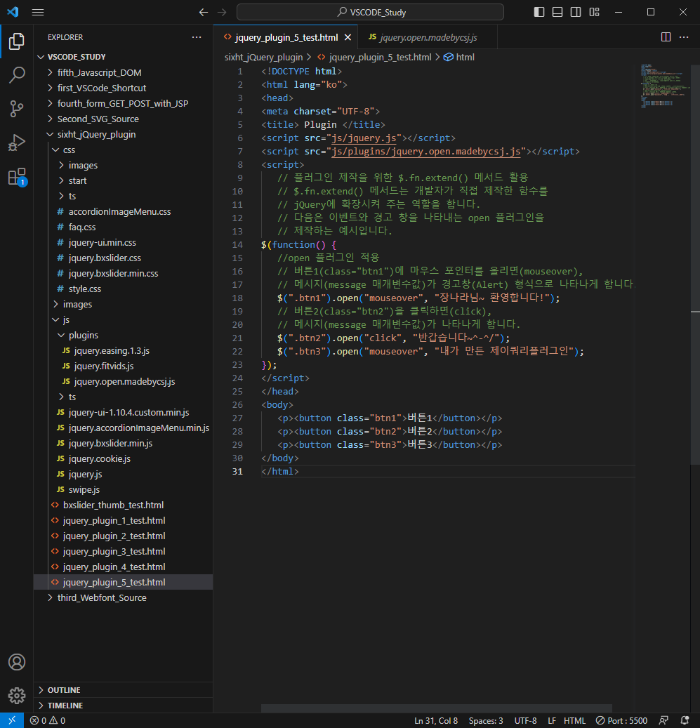The image size is (700, 728).
Task: Click the VSCODE_Study command center search
Action: point(370,12)
